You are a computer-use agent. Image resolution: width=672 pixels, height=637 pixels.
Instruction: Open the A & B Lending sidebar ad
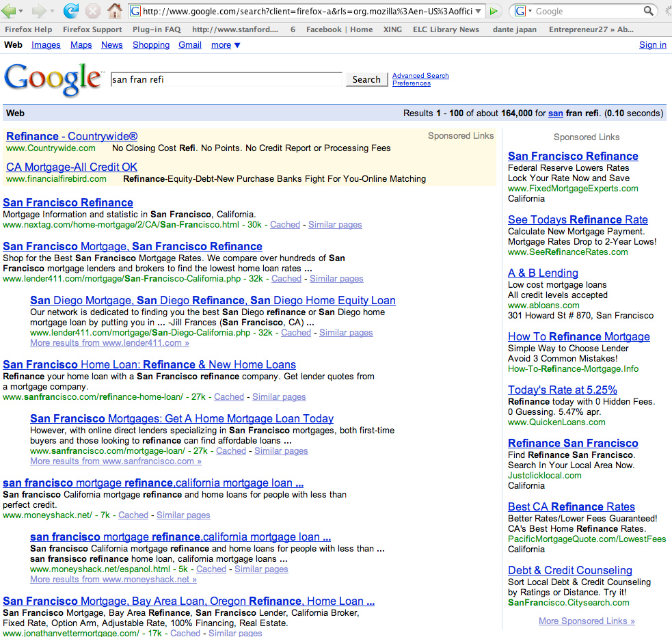543,273
